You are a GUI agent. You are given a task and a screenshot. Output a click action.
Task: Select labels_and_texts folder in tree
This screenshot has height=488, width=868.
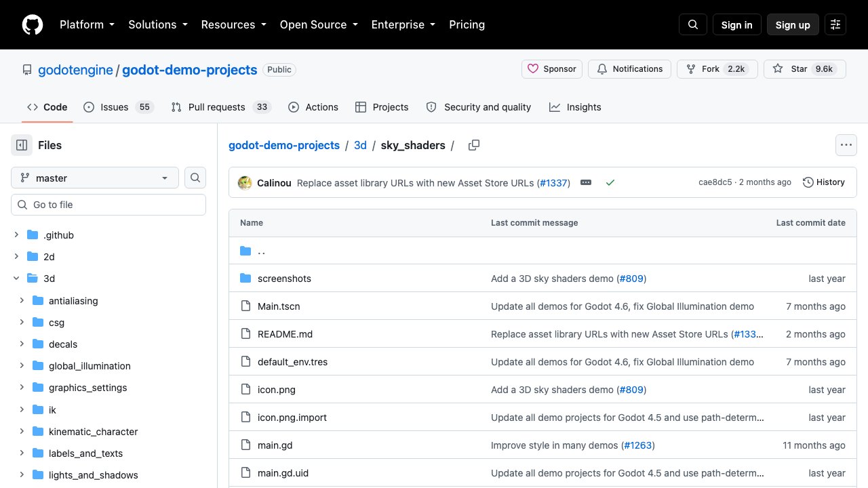(86, 453)
